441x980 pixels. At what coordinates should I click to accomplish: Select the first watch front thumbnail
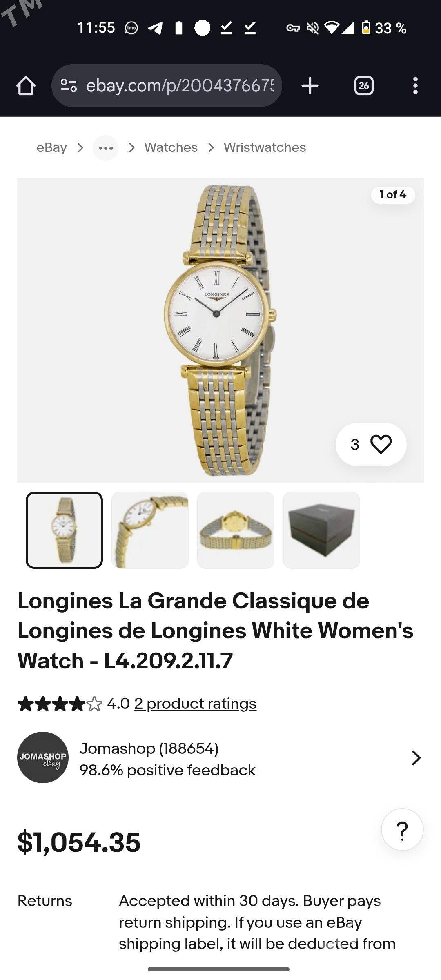point(64,530)
